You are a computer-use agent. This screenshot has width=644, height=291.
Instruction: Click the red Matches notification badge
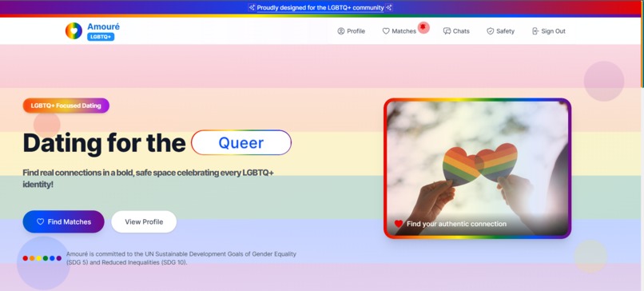click(x=423, y=27)
